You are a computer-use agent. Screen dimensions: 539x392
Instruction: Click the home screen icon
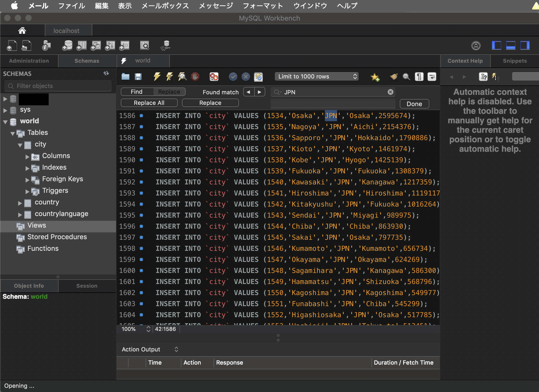(x=22, y=31)
